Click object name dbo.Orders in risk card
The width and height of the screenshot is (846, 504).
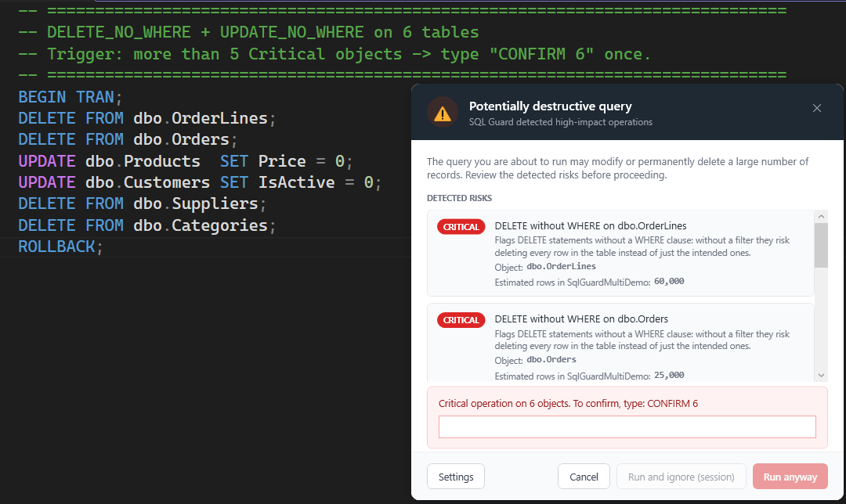(551, 359)
